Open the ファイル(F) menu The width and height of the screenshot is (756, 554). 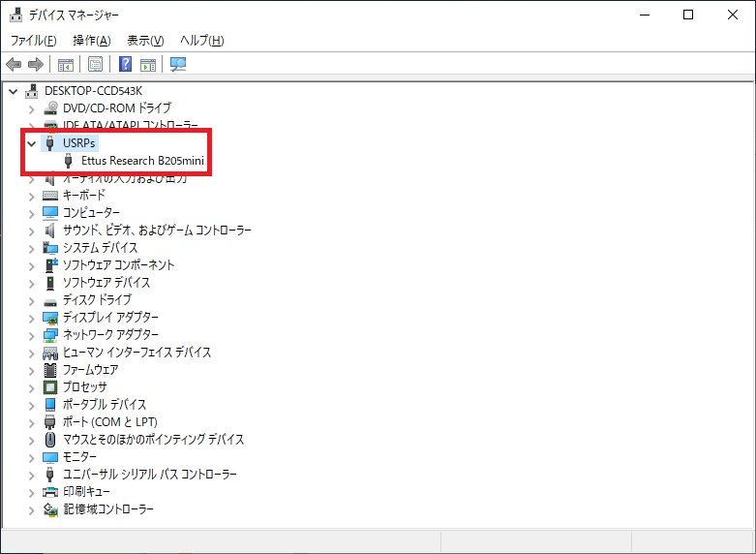(x=33, y=41)
